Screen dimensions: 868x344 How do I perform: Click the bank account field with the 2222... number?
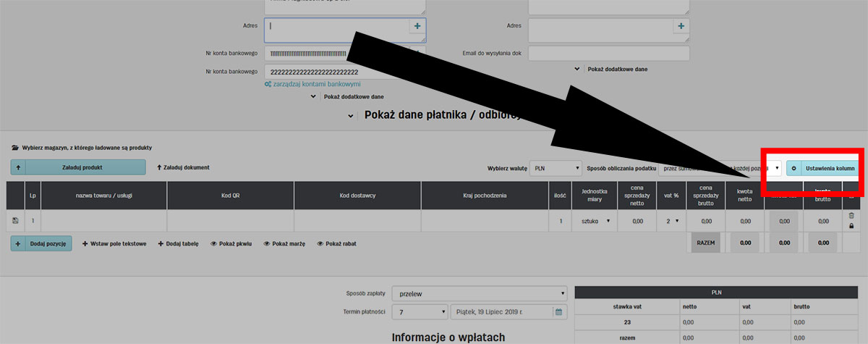point(345,72)
